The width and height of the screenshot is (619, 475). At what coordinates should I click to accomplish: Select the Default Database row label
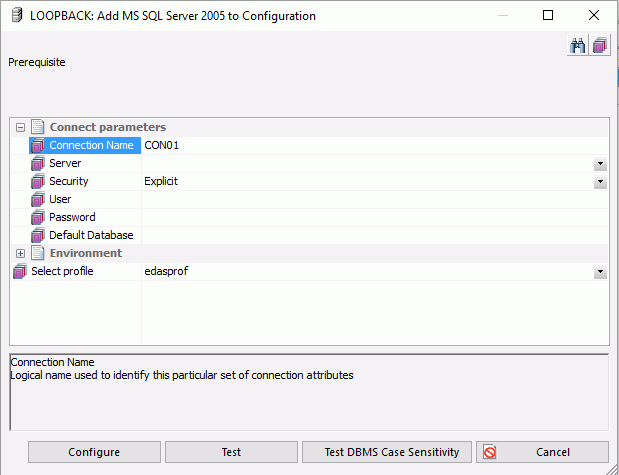coord(91,235)
